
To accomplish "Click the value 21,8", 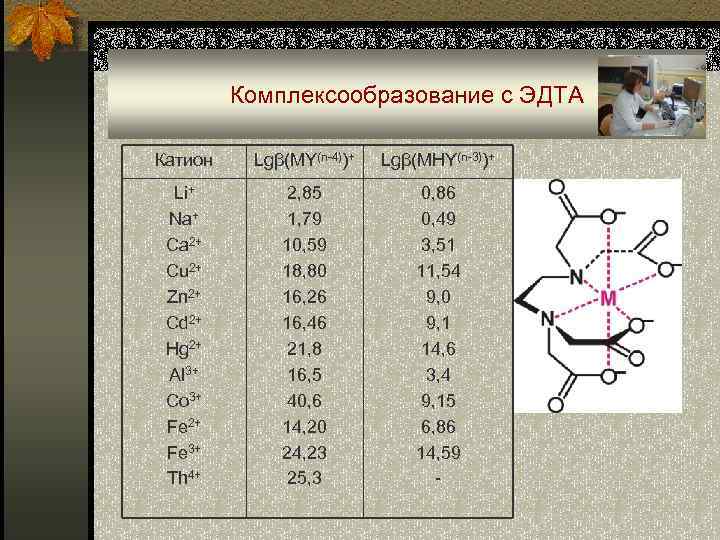I will point(304,349).
